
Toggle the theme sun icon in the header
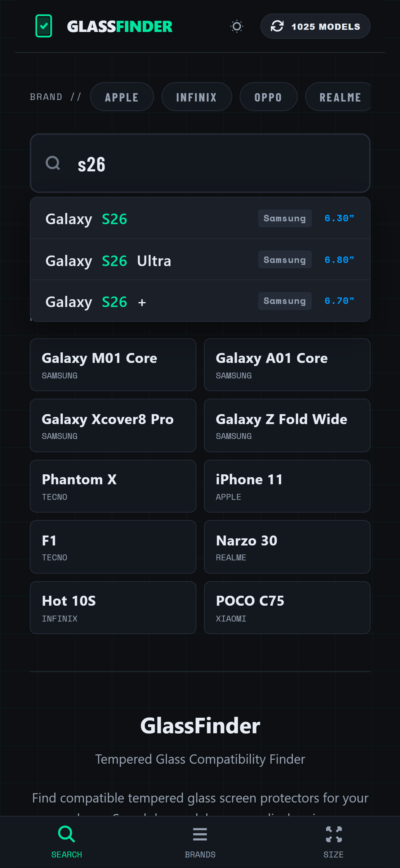[x=237, y=26]
